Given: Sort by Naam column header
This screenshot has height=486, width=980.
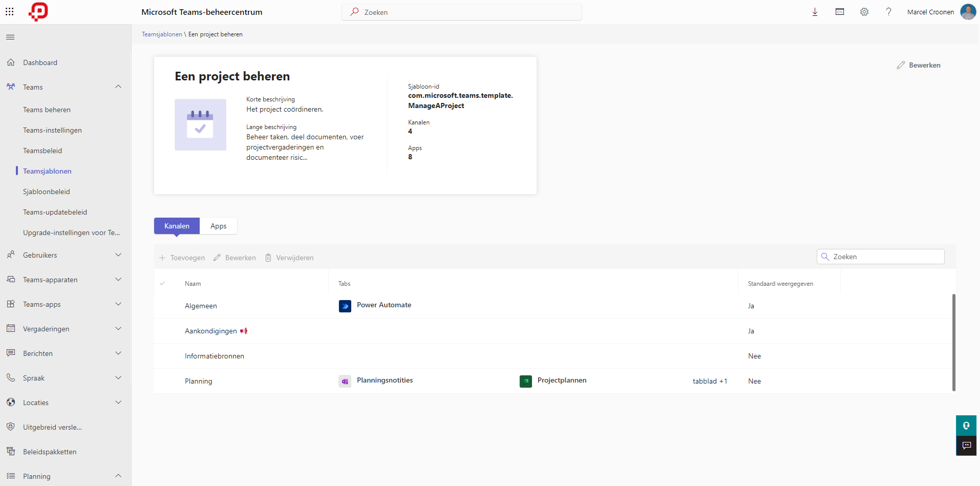Looking at the screenshot, I should tap(193, 284).
